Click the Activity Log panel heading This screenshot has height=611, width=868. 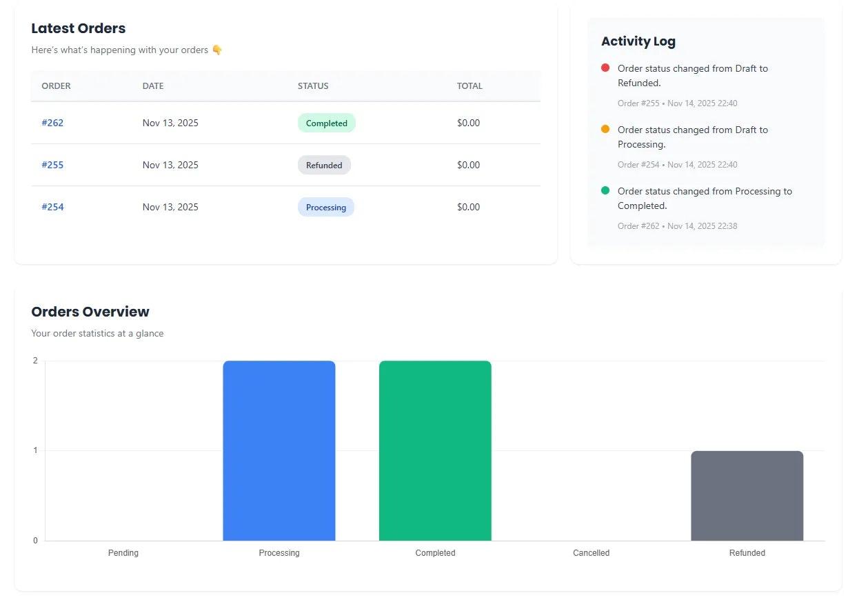[x=638, y=41]
